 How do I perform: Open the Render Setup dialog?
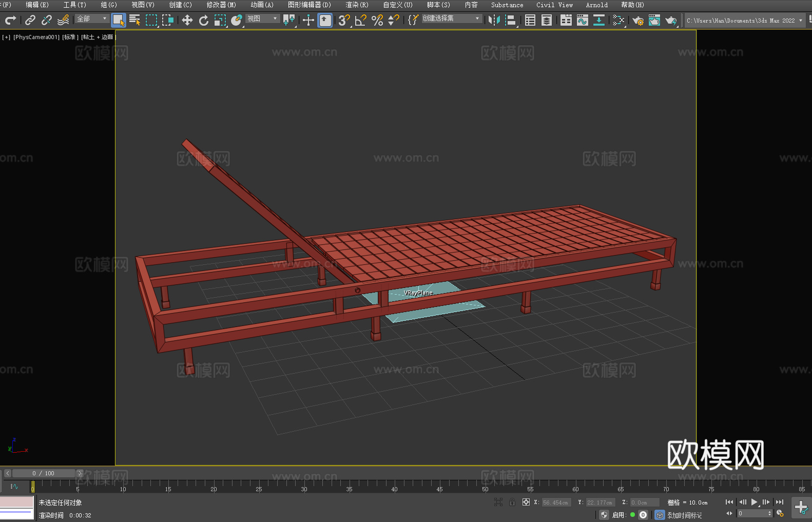click(638, 20)
